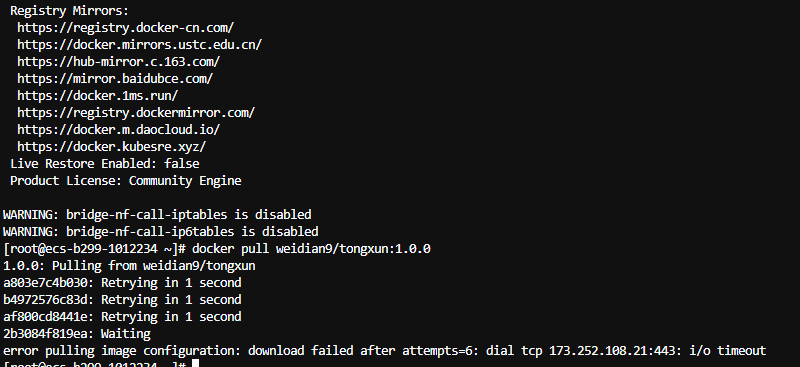The width and height of the screenshot is (800, 367).
Task: Click the Pulling from weidian9/tongxun line
Action: [x=129, y=266]
